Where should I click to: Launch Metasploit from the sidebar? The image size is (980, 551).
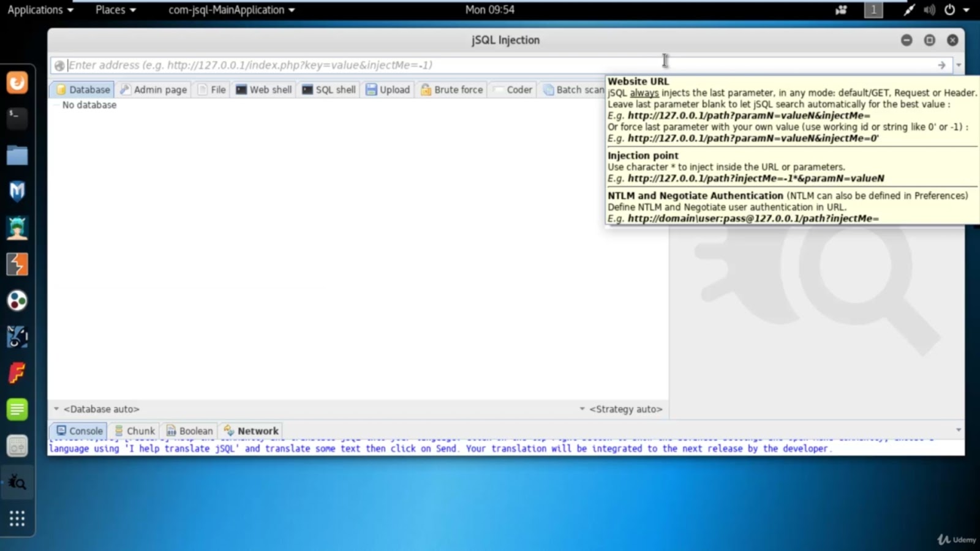coord(17,191)
